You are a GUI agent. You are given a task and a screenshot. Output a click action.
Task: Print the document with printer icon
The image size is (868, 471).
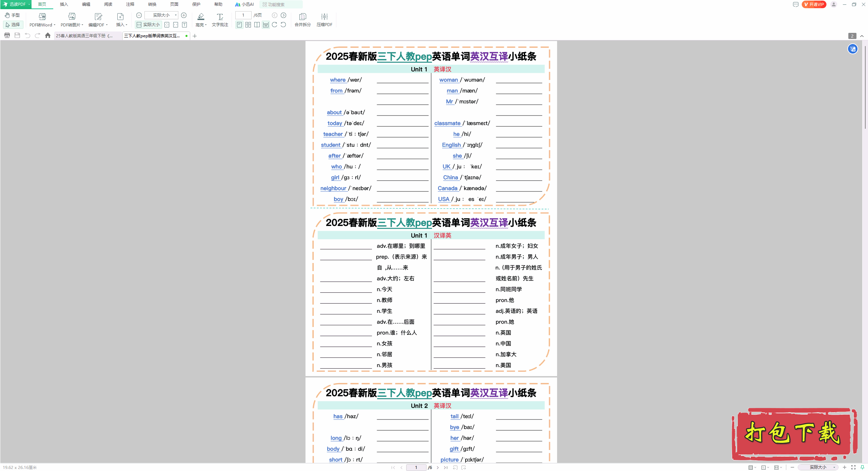click(x=7, y=36)
